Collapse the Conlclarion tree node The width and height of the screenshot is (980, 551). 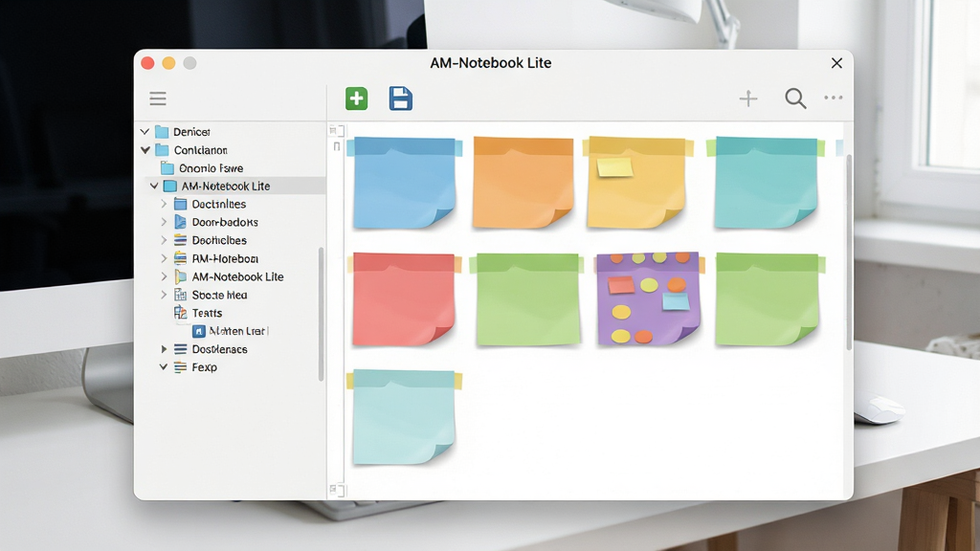pos(145,150)
